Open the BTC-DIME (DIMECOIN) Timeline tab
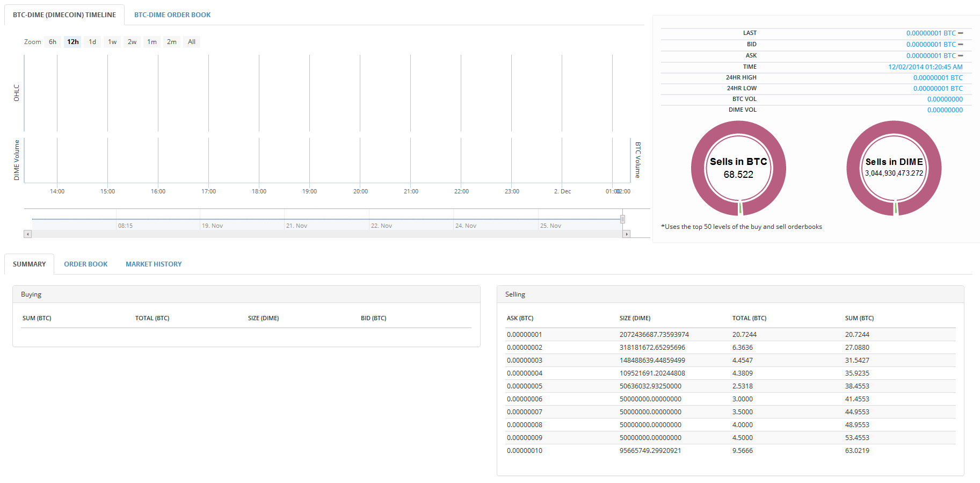980x483 pixels. click(x=64, y=15)
